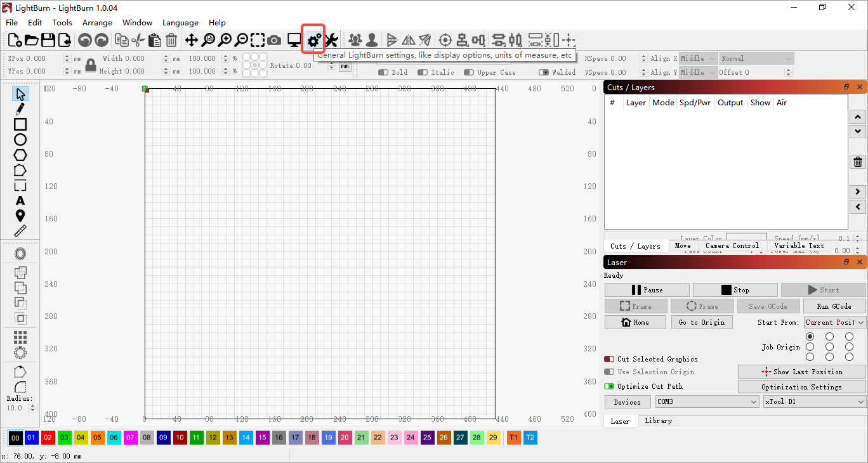Create a new file with New icon

[x=15, y=41]
